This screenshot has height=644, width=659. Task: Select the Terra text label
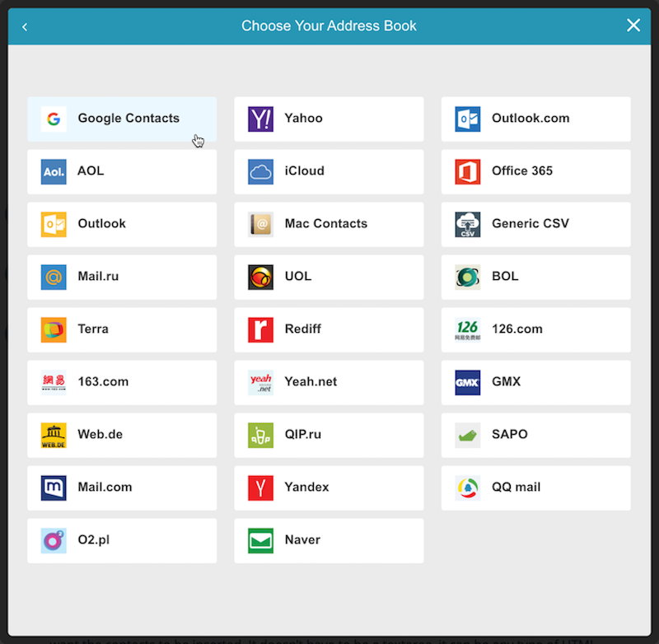(93, 329)
